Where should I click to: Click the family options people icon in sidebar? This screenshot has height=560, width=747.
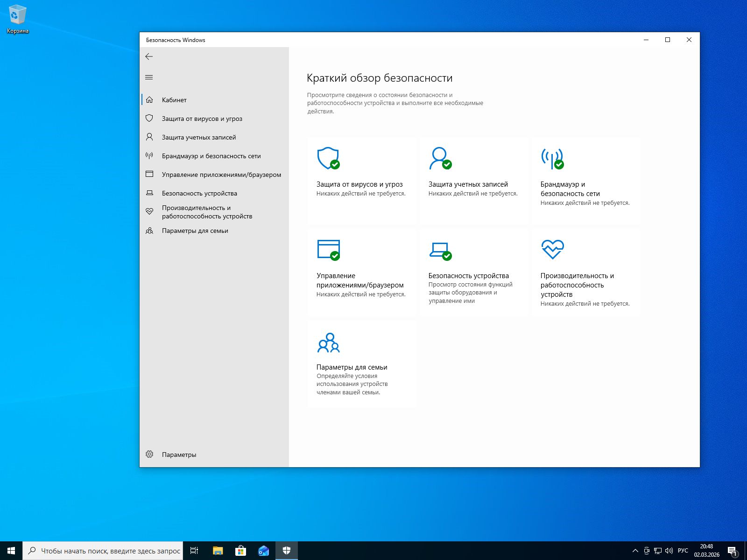pyautogui.click(x=149, y=231)
